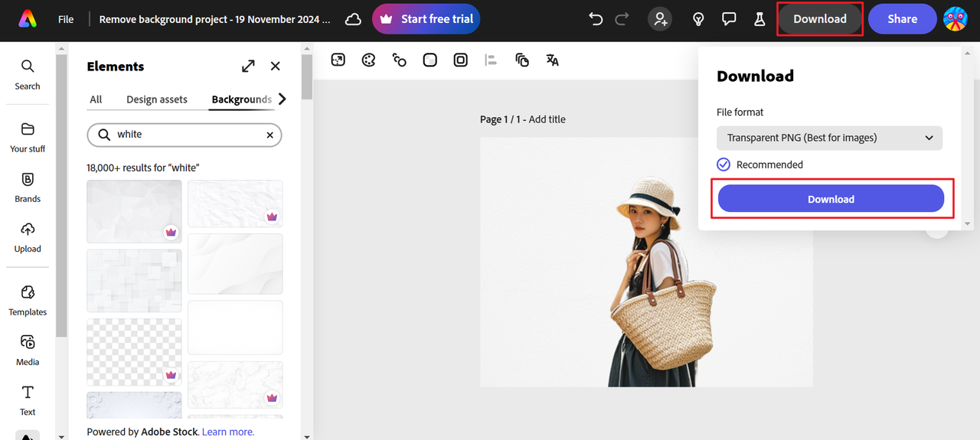Open the beaker experimental features icon
This screenshot has height=440, width=980.
pos(759,19)
